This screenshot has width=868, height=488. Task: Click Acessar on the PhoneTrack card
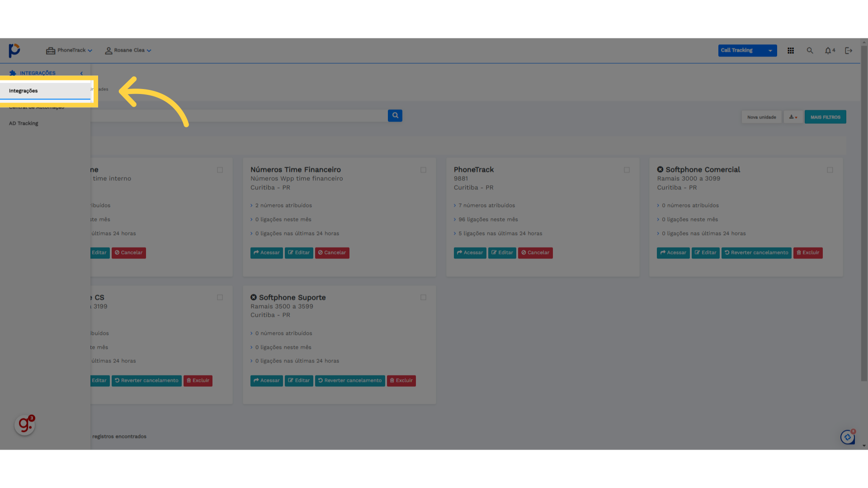click(470, 253)
